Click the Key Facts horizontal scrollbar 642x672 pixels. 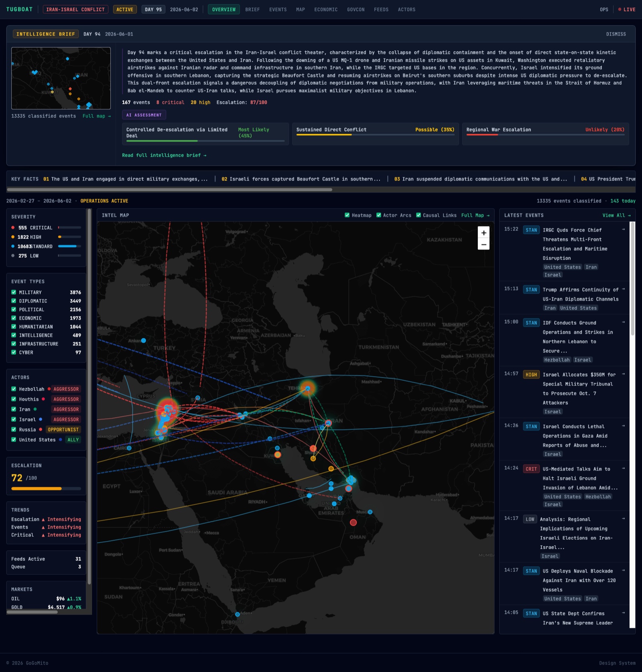tap(169, 190)
